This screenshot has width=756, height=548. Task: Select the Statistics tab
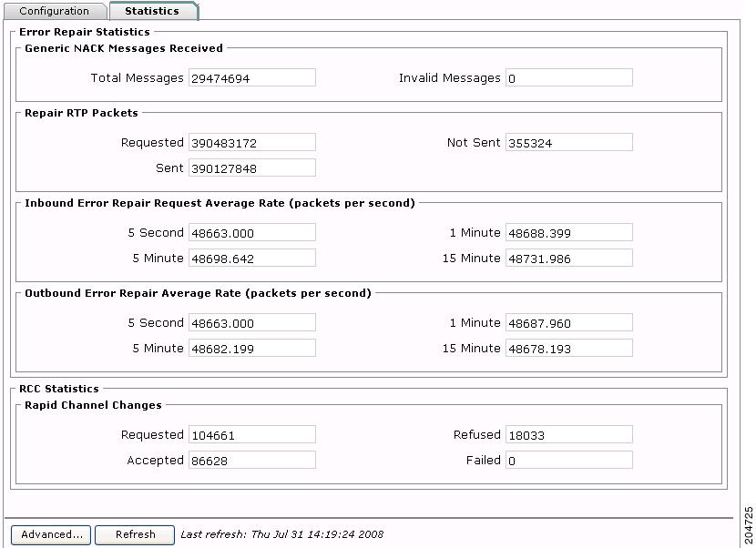(153, 11)
